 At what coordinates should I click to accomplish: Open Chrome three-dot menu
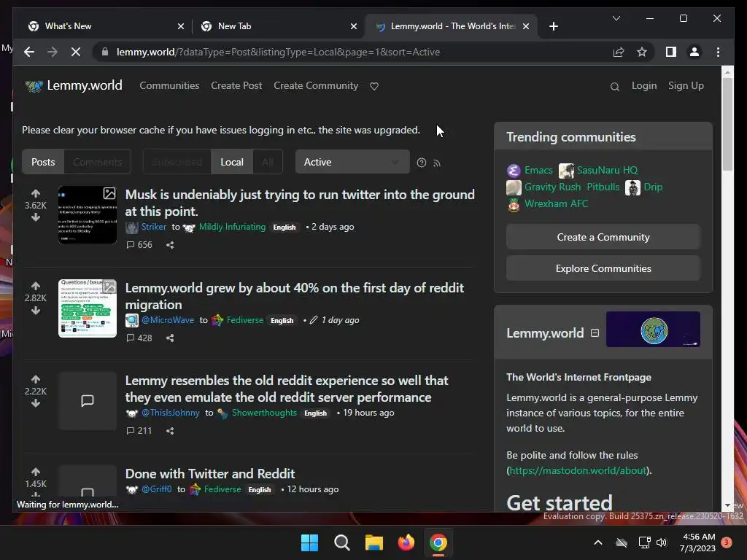(x=718, y=52)
